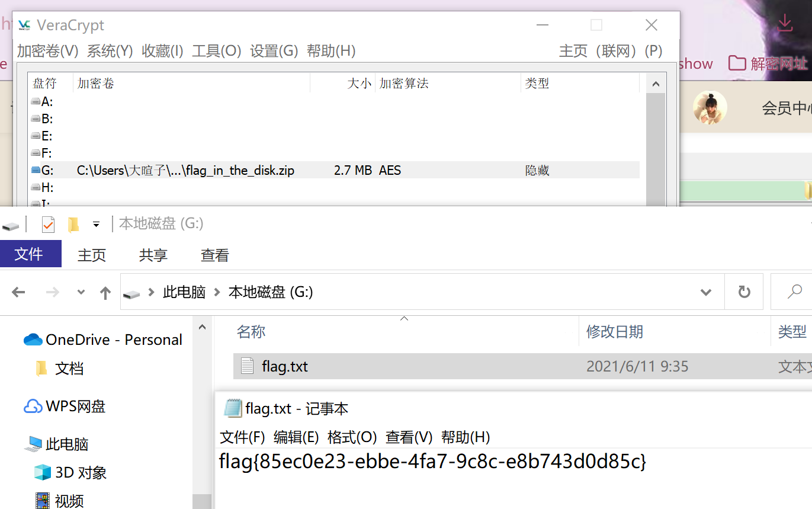Click the Explorer forward arrow

[53, 292]
